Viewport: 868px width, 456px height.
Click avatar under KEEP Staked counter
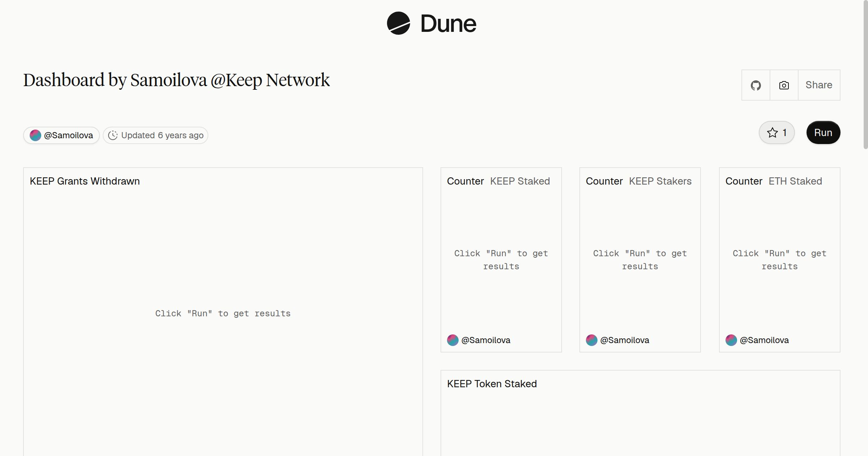(453, 340)
